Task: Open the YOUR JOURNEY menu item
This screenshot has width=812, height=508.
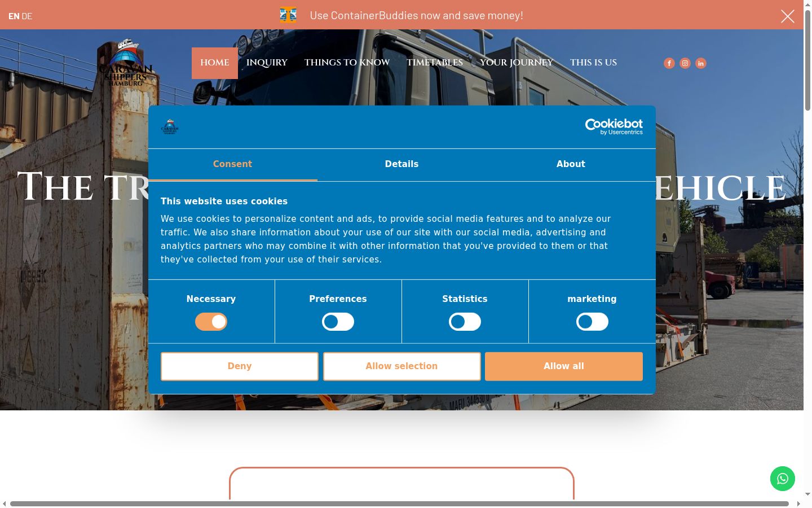Action: [x=517, y=63]
